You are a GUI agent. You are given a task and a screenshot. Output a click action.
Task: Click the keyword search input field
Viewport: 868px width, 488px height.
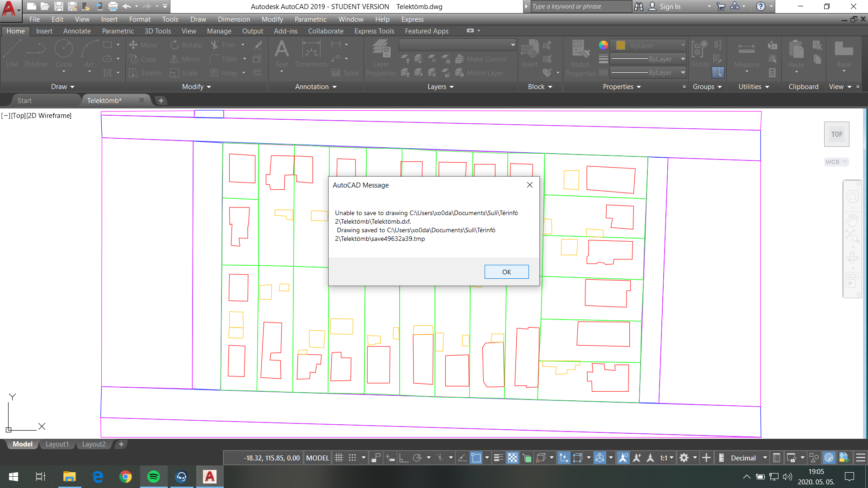point(581,6)
